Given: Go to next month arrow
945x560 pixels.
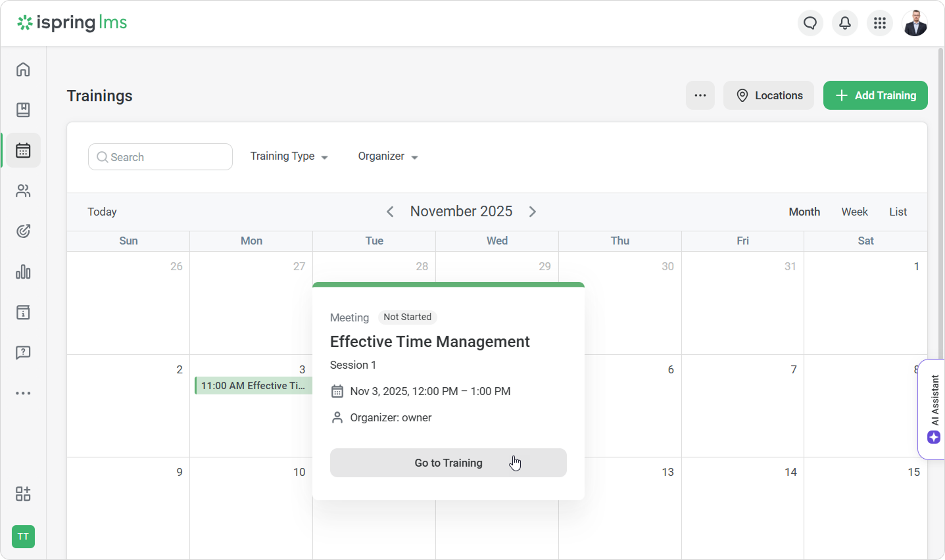Looking at the screenshot, I should (x=533, y=212).
